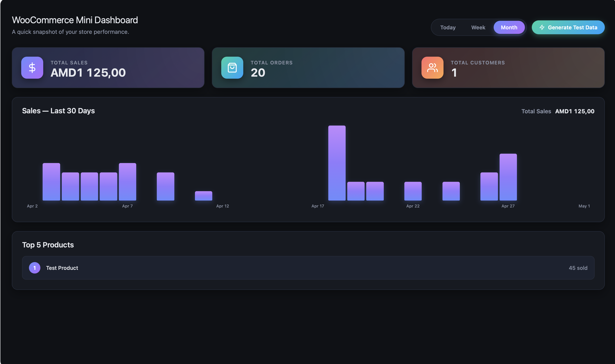This screenshot has width=615, height=364.
Task: Click Generate Test Data button
Action: click(568, 28)
